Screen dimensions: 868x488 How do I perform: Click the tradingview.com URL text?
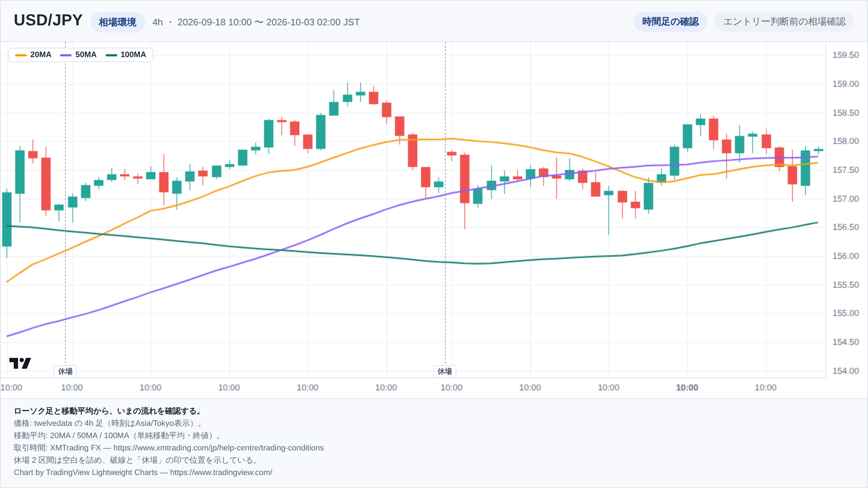[221, 472]
